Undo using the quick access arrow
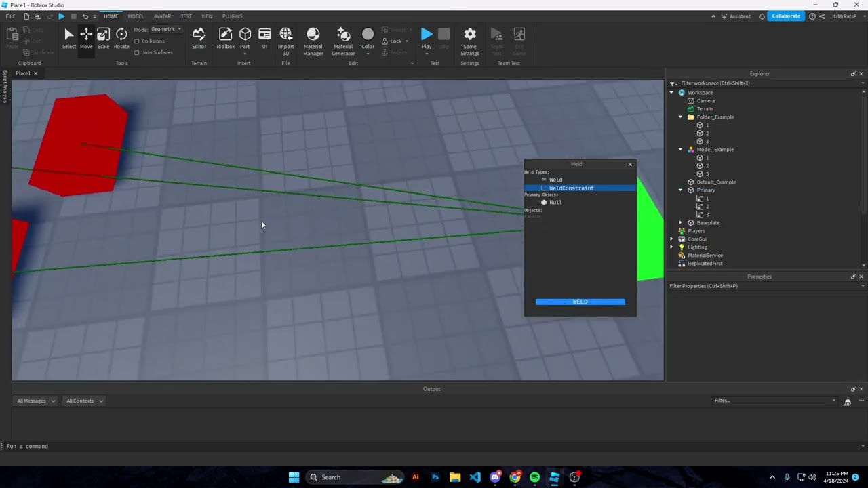Image resolution: width=868 pixels, height=488 pixels. click(85, 16)
